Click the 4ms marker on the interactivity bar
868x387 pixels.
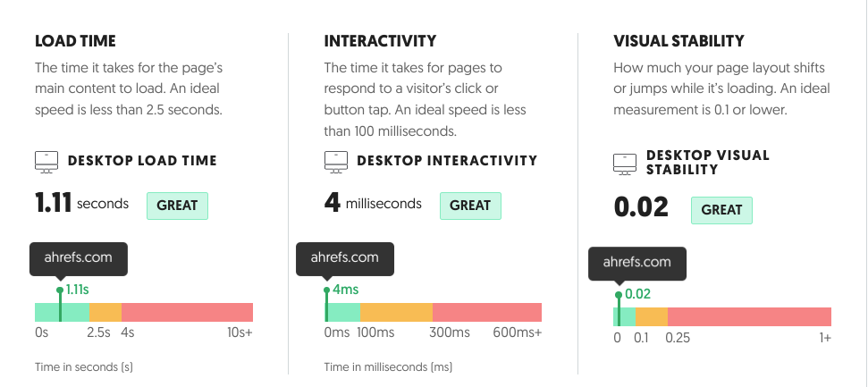341,290
